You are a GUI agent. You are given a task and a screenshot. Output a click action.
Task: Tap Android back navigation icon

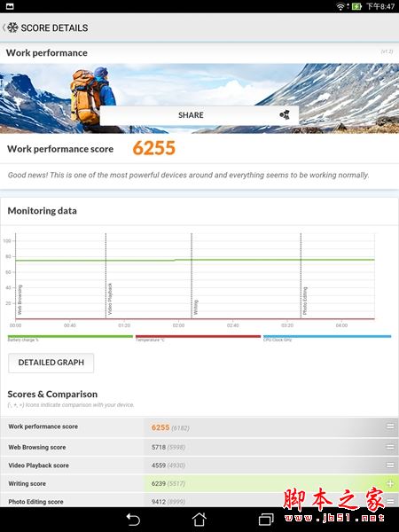point(133,520)
